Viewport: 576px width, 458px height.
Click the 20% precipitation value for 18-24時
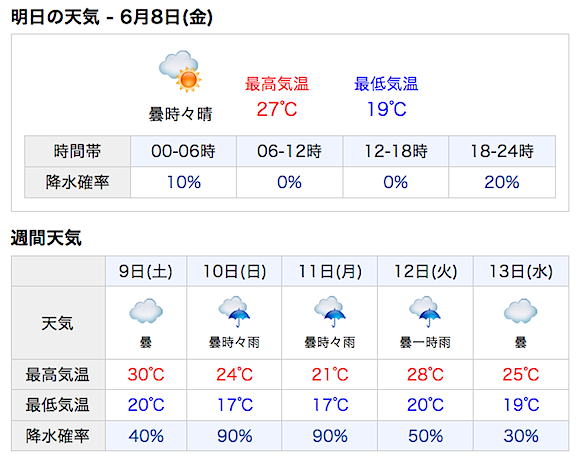point(502,182)
